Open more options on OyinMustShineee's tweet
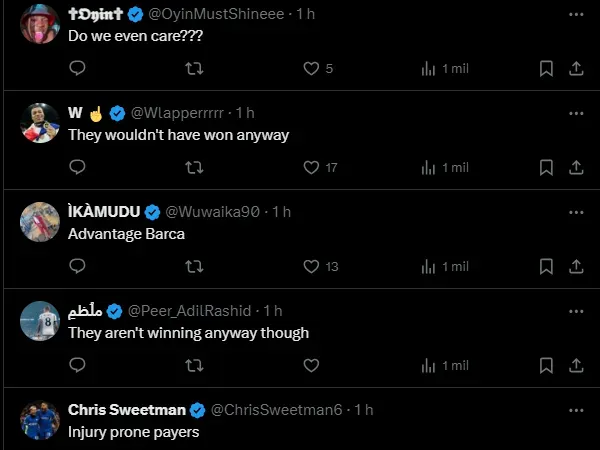Screen dimensions: 600x450 [576, 15]
